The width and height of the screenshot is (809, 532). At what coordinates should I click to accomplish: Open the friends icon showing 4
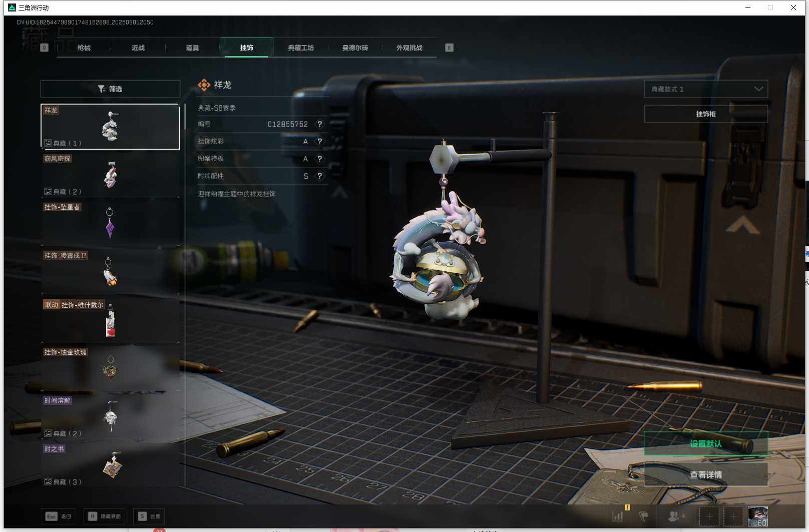click(x=676, y=515)
